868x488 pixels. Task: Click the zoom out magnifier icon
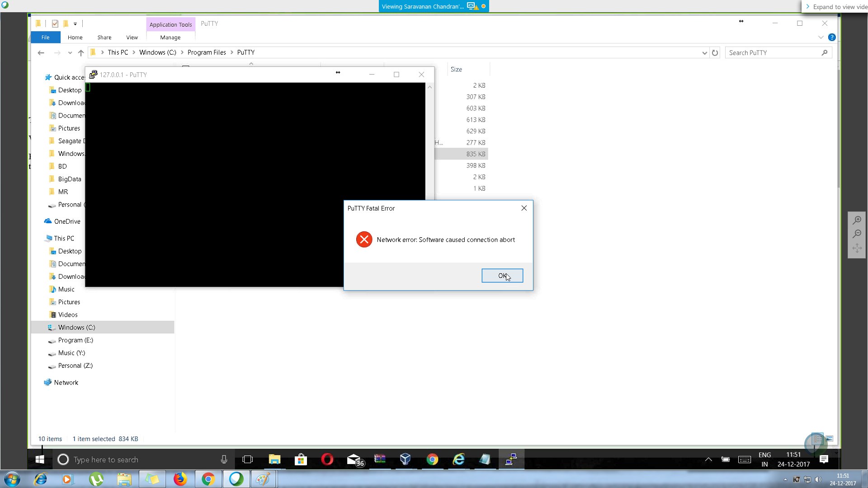click(857, 234)
